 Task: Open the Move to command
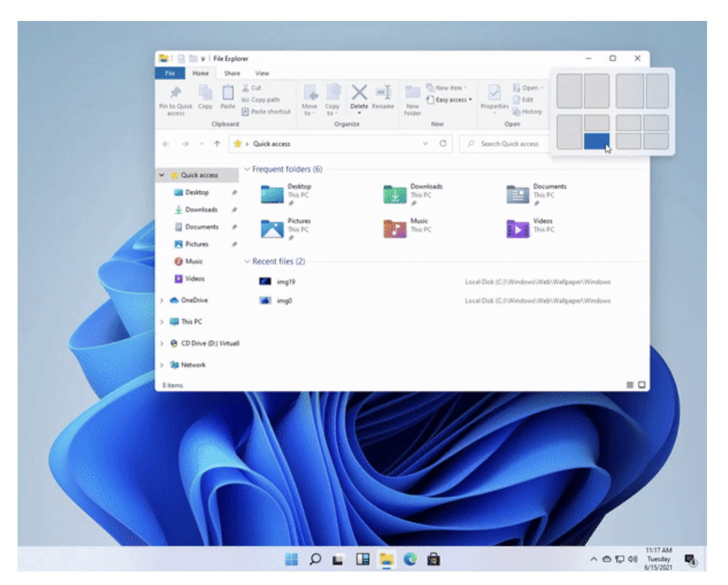tap(310, 99)
